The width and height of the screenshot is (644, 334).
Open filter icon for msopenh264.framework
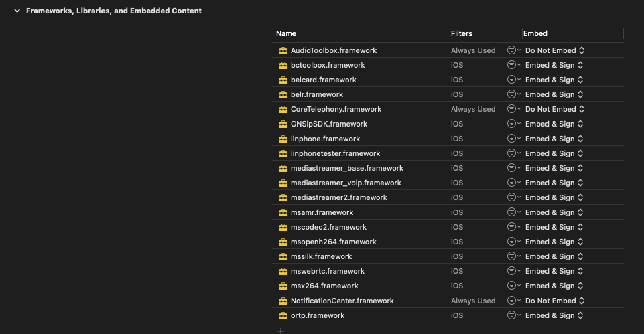(x=513, y=242)
